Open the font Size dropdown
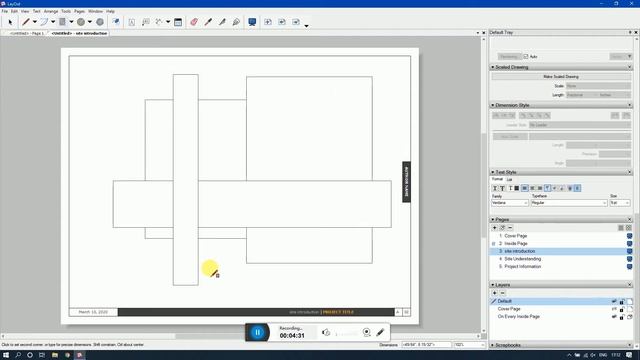The height and width of the screenshot is (360, 640). click(x=620, y=203)
